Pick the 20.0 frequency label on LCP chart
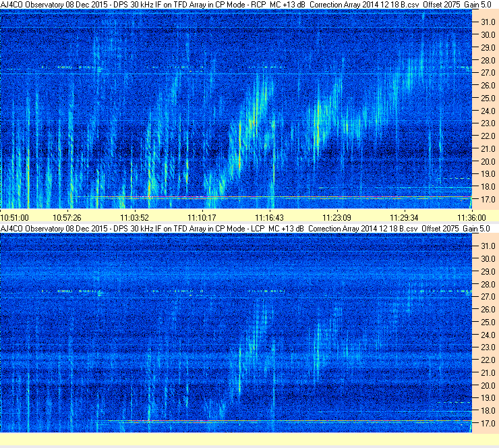Screen dimensions: 499x448 (x=488, y=386)
